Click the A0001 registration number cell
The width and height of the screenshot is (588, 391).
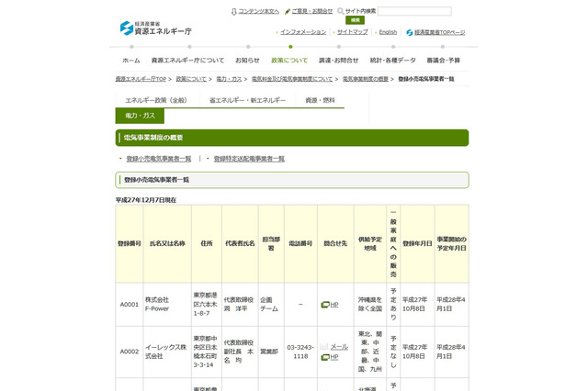[130, 305]
